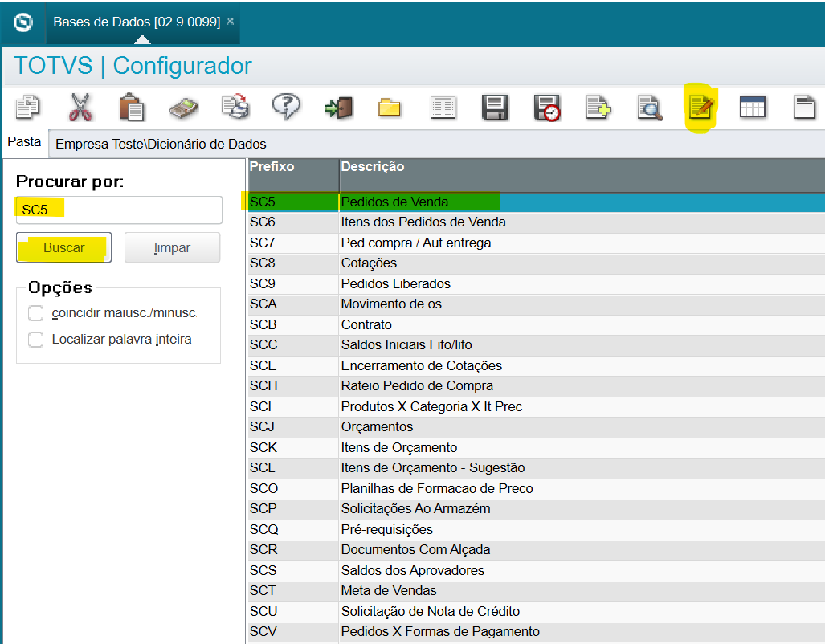This screenshot has height=644, width=825.
Task: Click the Descrição column header
Action: tap(582, 175)
